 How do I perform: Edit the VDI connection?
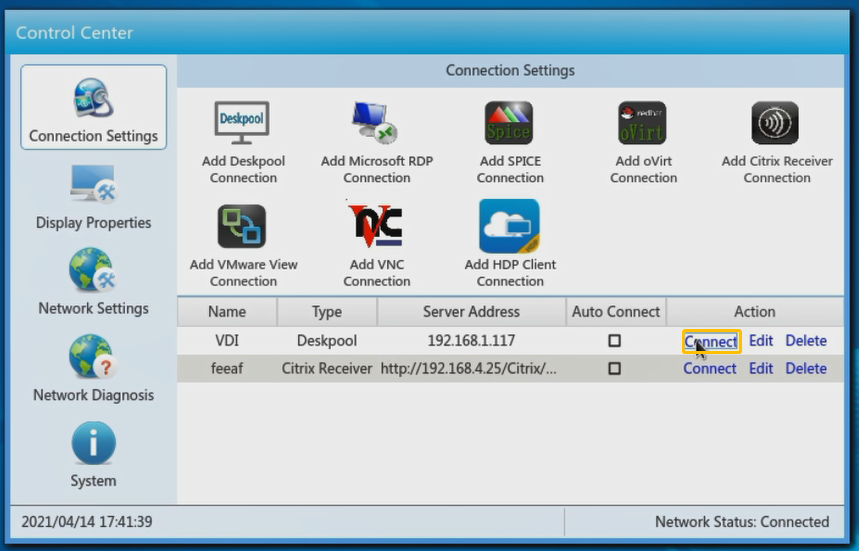tap(761, 341)
